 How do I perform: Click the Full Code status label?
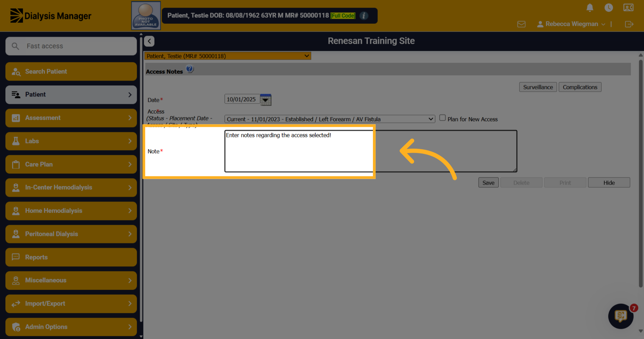pyautogui.click(x=343, y=16)
